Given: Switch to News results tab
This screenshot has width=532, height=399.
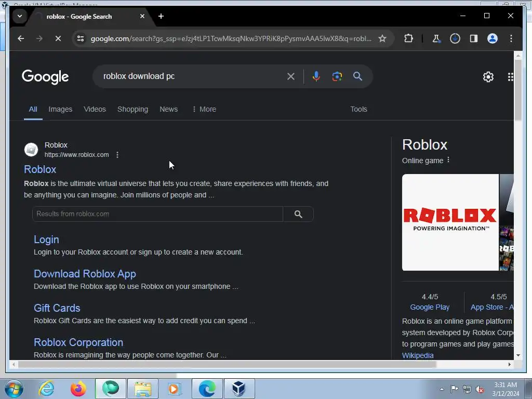Looking at the screenshot, I should [169, 109].
